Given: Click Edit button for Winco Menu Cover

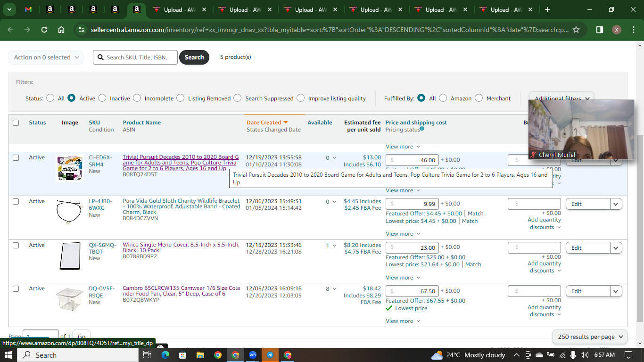Looking at the screenshot, I should 588,248.
